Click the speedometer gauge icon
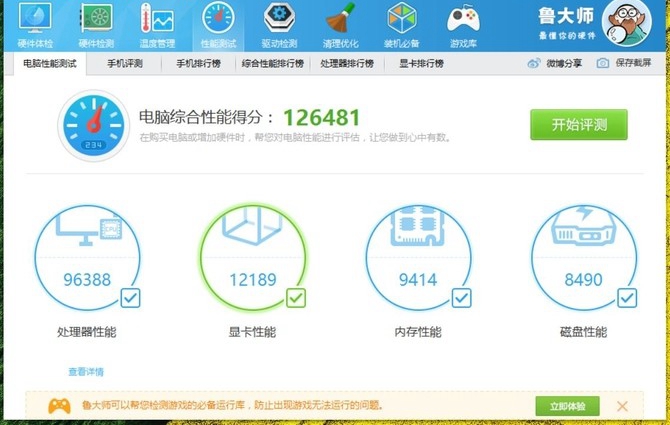670x425 pixels. (94, 126)
